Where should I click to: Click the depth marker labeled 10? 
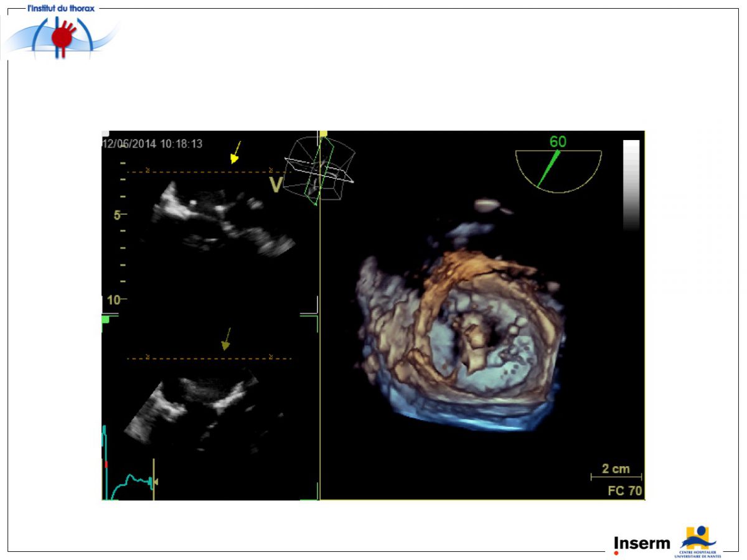113,300
